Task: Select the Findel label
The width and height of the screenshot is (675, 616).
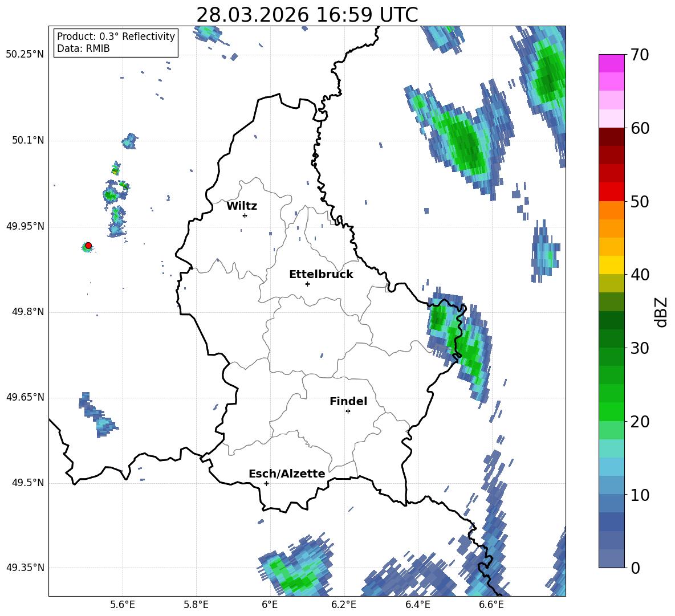Action: (348, 401)
